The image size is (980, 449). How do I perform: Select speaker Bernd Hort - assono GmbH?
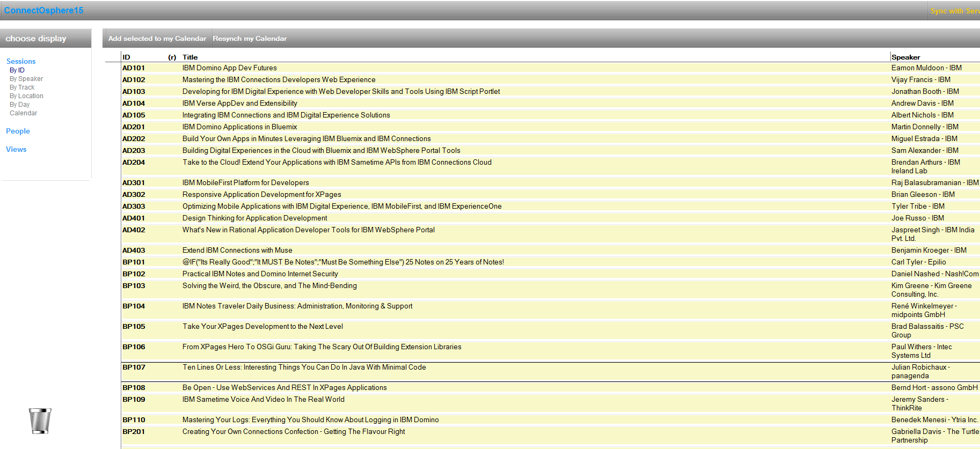935,388
